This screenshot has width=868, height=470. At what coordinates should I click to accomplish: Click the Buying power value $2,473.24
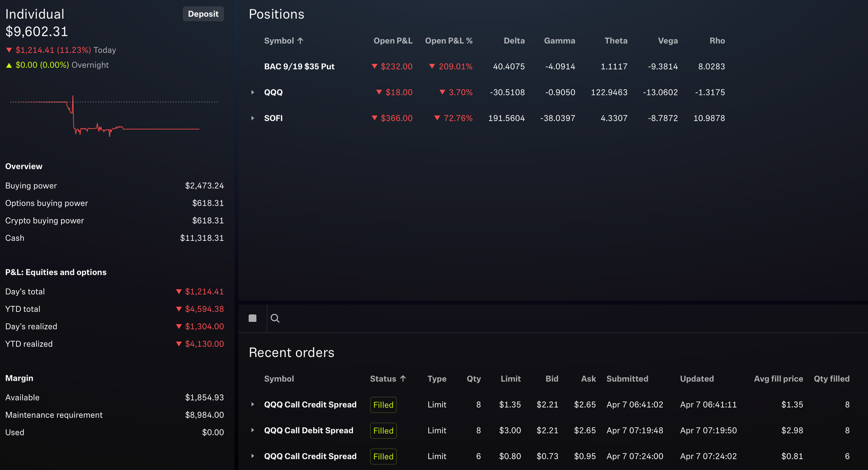coord(204,186)
